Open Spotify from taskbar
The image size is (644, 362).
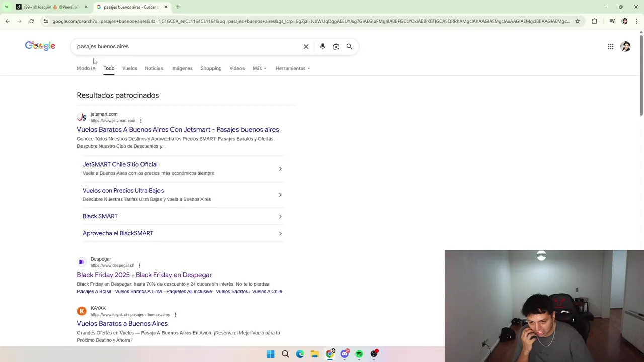tap(359, 354)
